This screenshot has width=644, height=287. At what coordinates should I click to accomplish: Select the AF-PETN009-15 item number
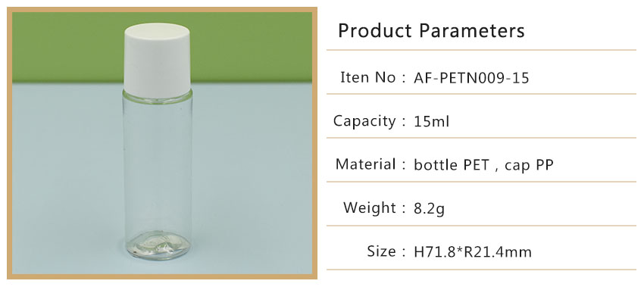471,77
